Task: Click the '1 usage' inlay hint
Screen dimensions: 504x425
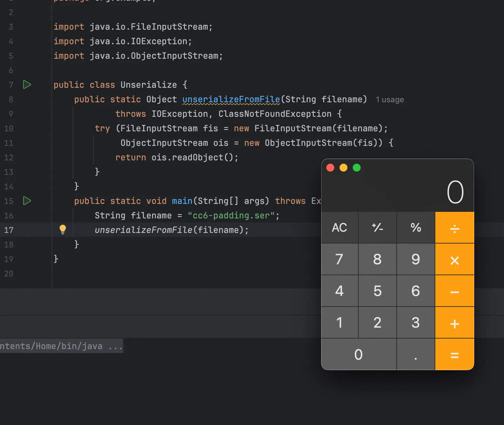Action: pos(390,100)
